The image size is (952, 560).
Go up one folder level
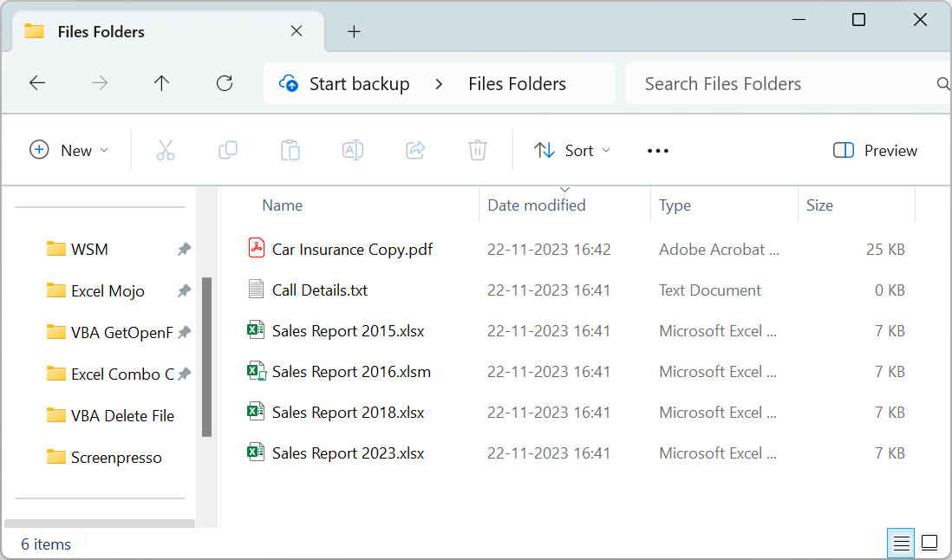click(161, 83)
